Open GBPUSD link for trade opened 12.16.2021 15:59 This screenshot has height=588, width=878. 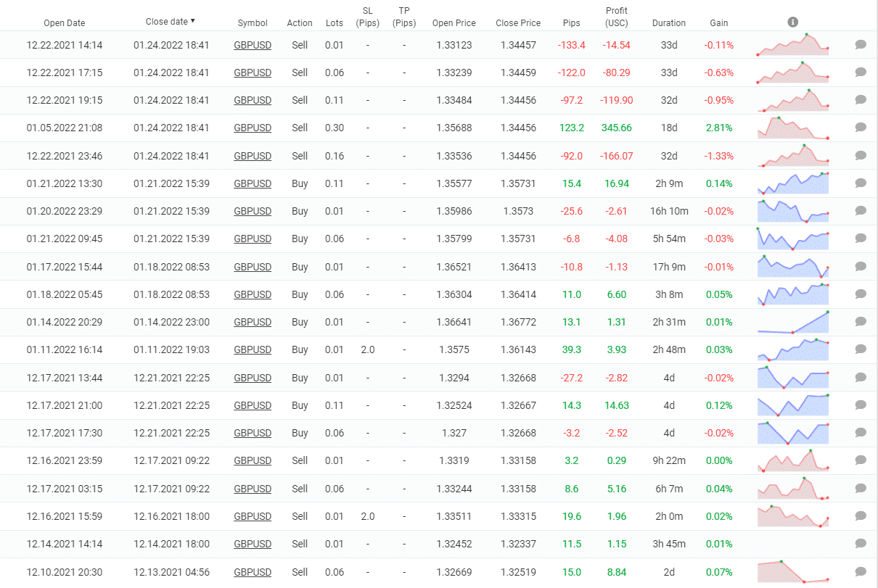tap(253, 516)
